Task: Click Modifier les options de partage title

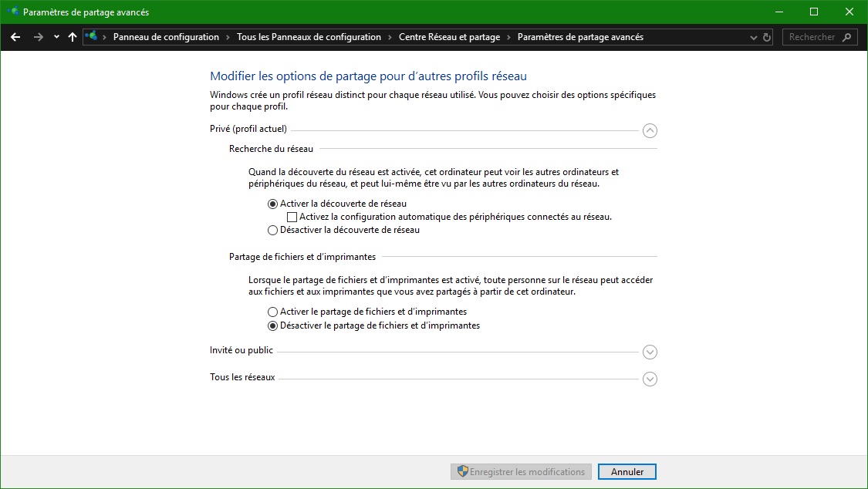Action: click(x=368, y=76)
